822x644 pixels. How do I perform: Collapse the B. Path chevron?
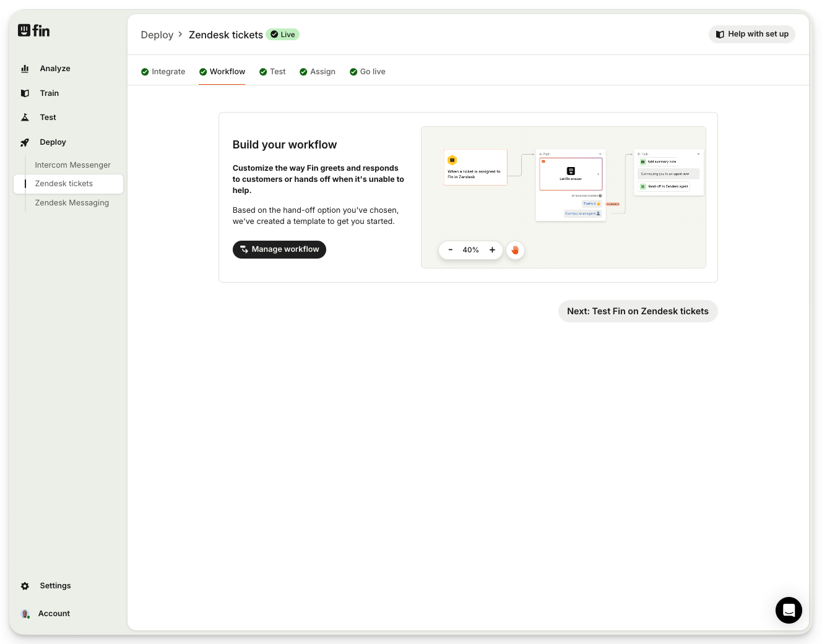(x=698, y=154)
